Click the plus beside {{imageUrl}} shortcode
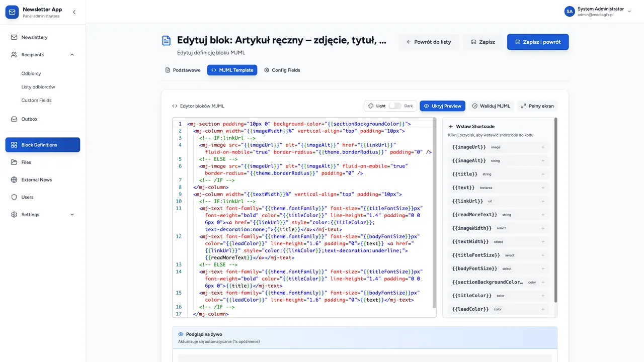Image resolution: width=644 pixels, height=362 pixels. pos(543,147)
